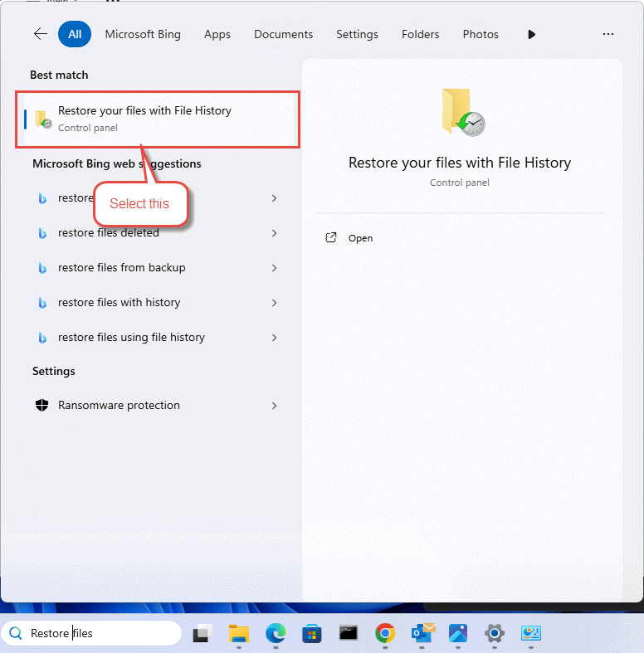The image size is (644, 653).
Task: Expand chevron next to restore files with history
Action: click(x=274, y=303)
